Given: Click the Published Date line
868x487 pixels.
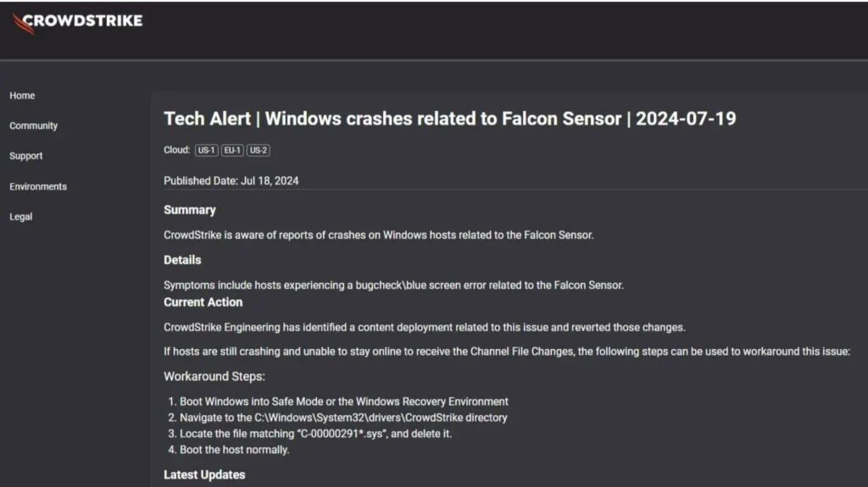Looking at the screenshot, I should pos(231,180).
